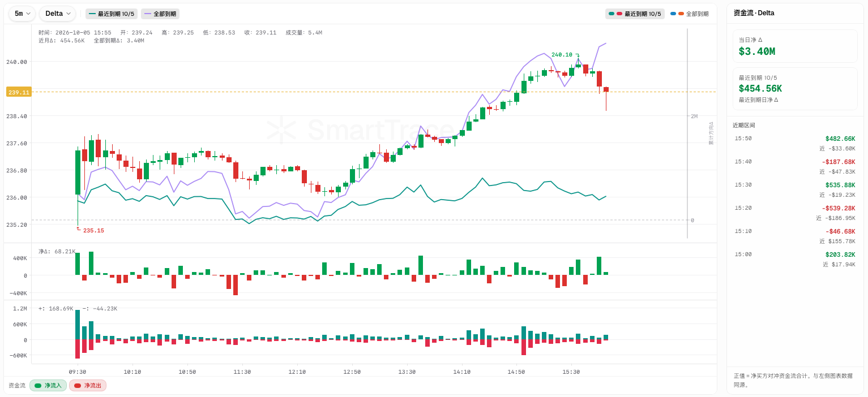Click the 240.10 high price marker
Screen dimensions: 868x397
click(562, 54)
